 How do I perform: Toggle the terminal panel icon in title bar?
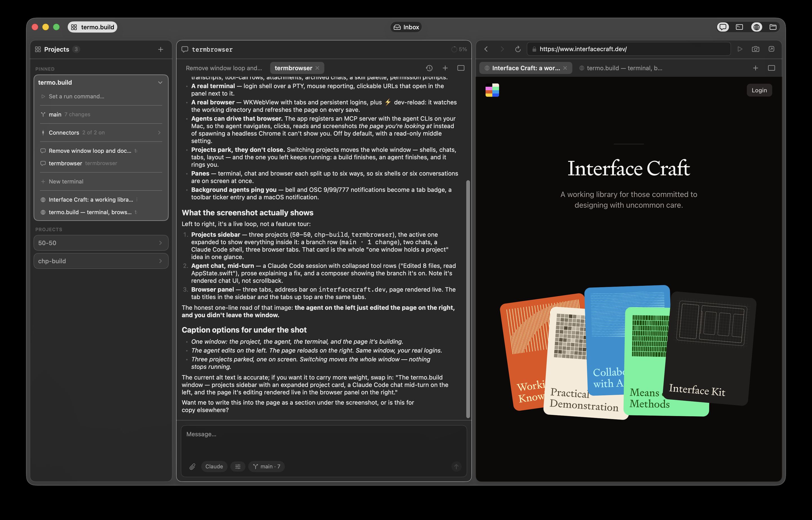click(x=739, y=27)
